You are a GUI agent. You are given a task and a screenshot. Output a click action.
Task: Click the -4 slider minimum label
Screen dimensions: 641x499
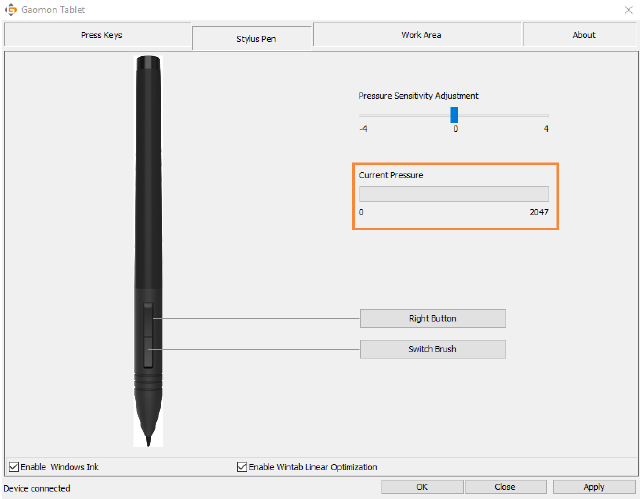click(363, 129)
